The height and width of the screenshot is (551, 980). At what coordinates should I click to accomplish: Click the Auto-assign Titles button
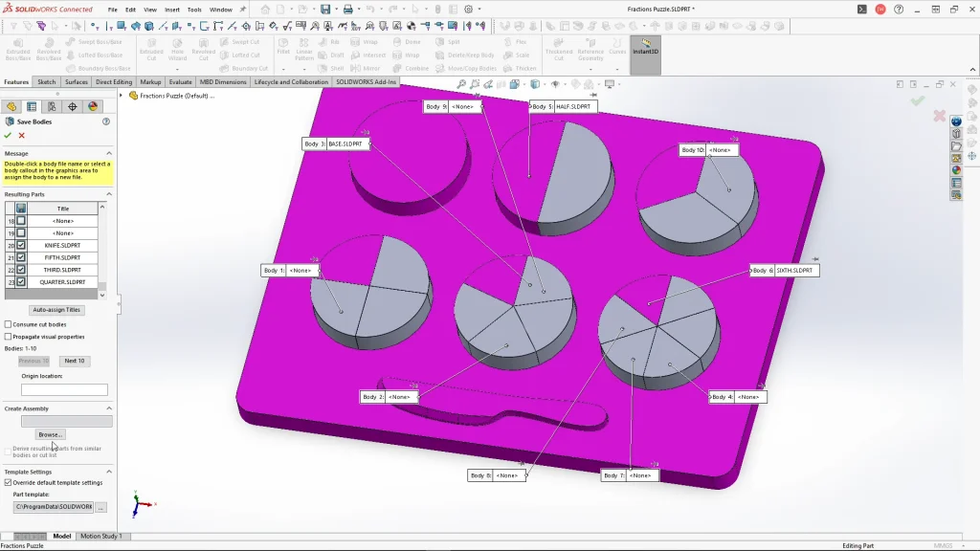pyautogui.click(x=57, y=310)
